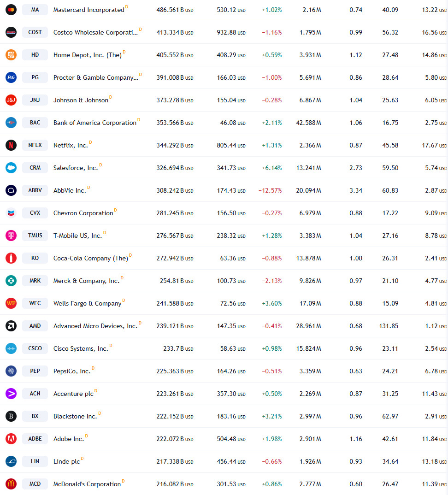Viewport: 448px width, 495px height.
Task: Open McDonald's Corporation company link
Action: (87, 484)
